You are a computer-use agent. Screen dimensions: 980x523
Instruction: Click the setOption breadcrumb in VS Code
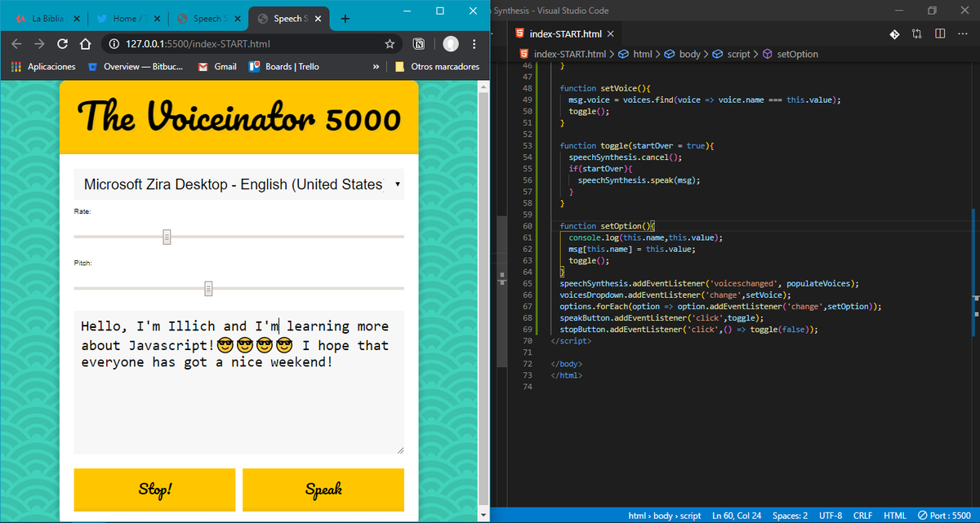[791, 54]
